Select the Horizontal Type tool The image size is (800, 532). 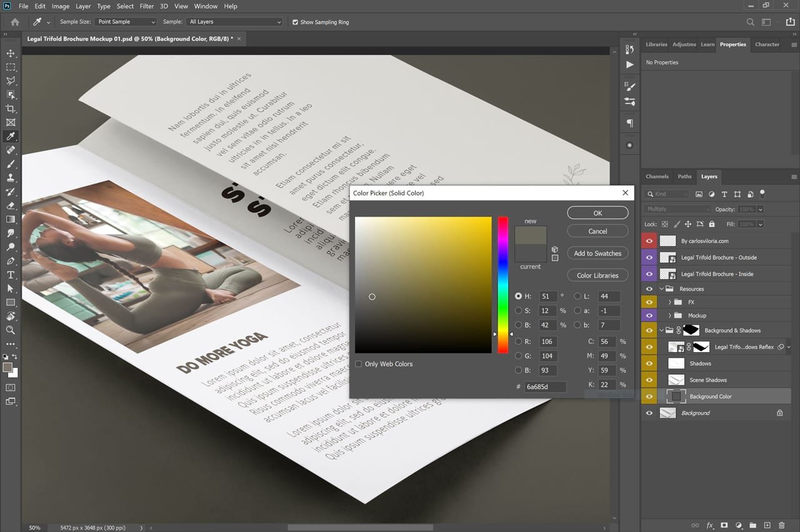(x=11, y=275)
